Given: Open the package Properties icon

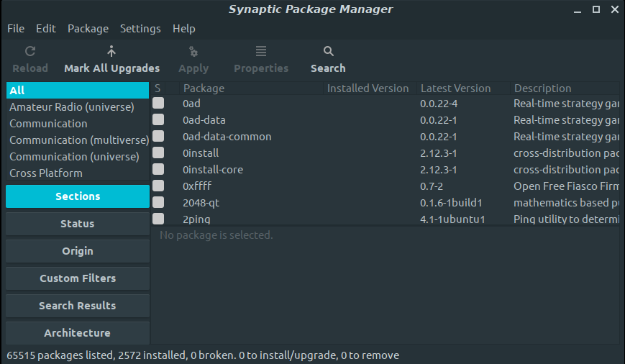Looking at the screenshot, I should pyautogui.click(x=261, y=52).
